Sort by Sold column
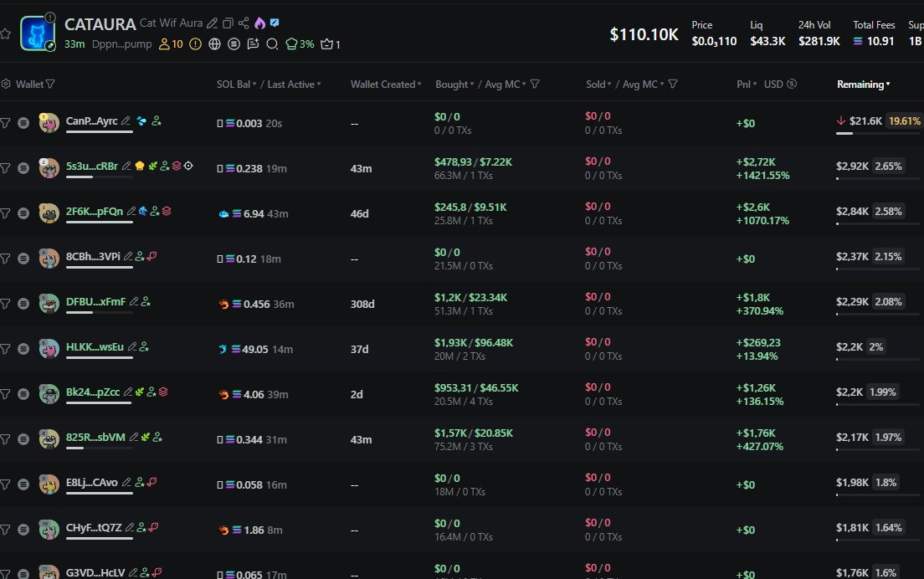 coord(598,85)
